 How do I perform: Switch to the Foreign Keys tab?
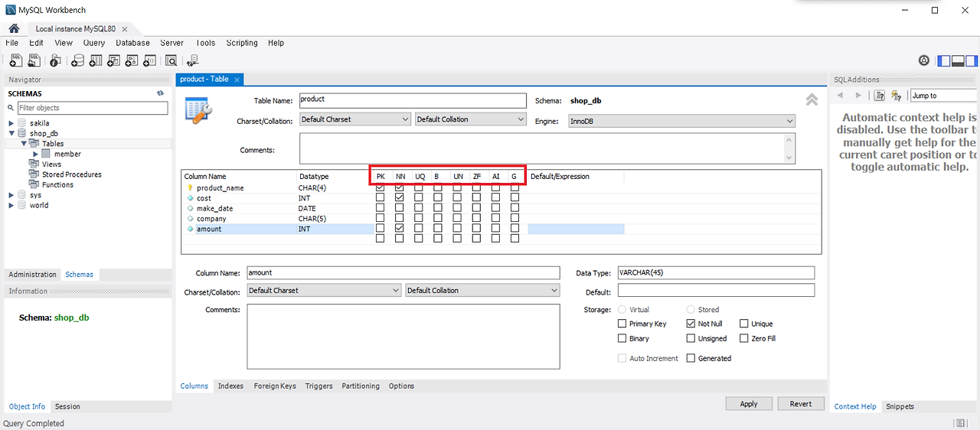point(275,386)
